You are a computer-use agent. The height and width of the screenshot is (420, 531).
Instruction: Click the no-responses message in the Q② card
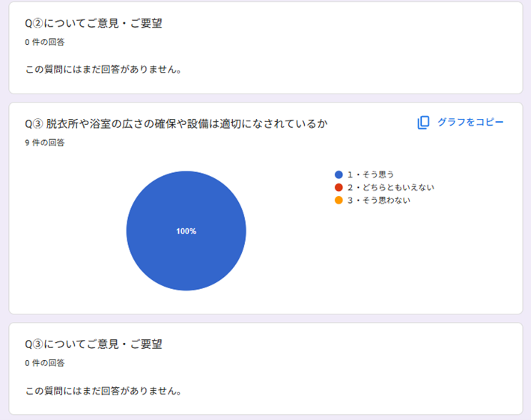104,70
